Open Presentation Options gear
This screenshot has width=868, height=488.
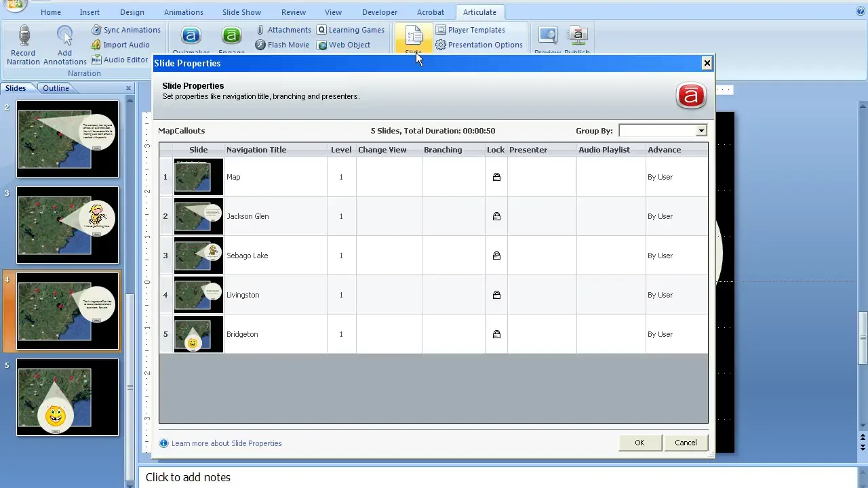[479, 45]
